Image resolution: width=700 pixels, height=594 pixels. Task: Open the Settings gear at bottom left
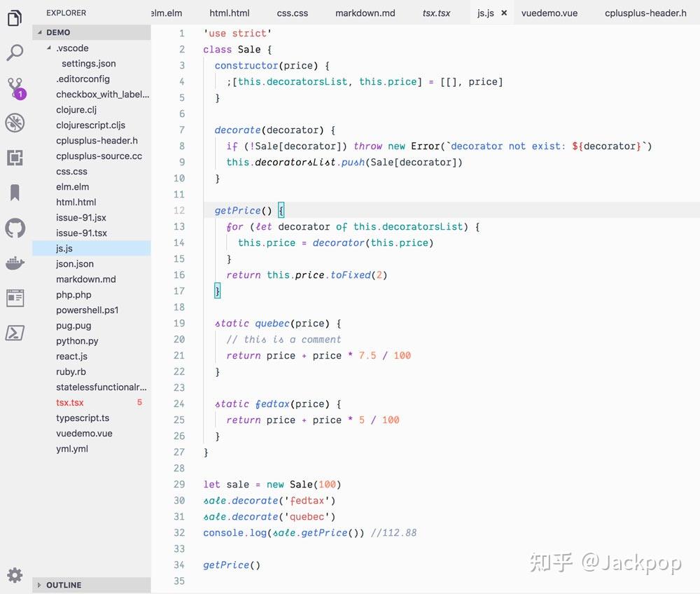pyautogui.click(x=15, y=573)
